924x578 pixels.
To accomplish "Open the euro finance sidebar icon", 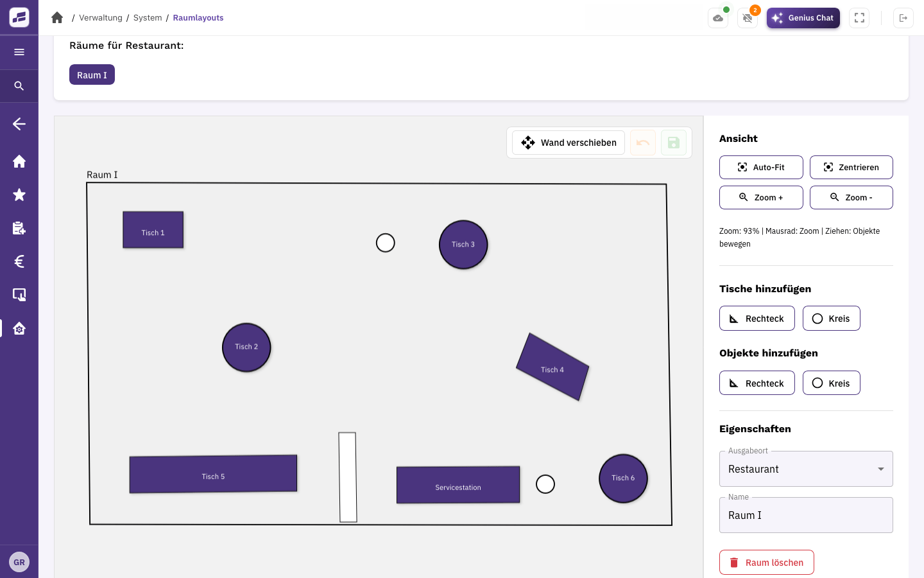I will pos(19,261).
